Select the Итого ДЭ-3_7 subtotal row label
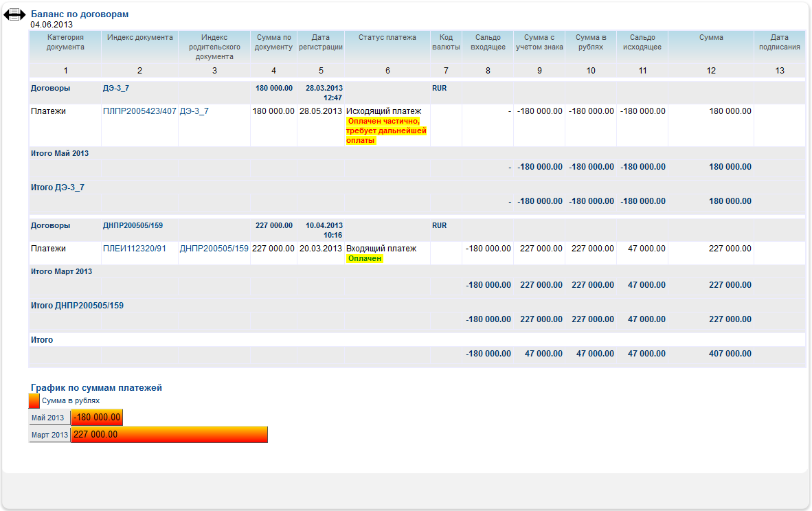 point(58,188)
